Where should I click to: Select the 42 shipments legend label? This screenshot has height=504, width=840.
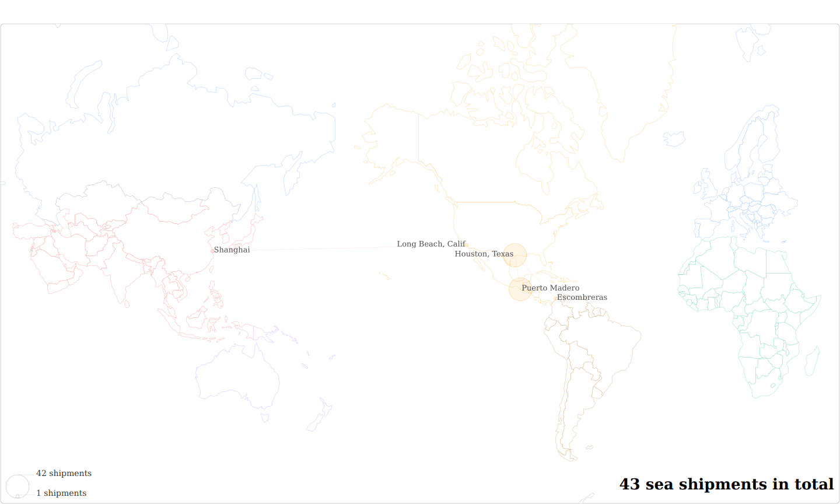(x=64, y=473)
